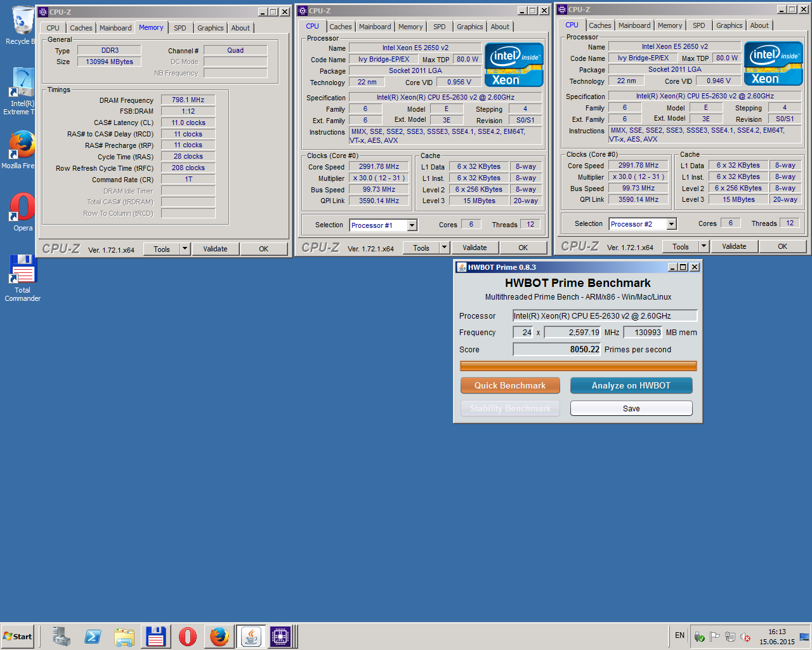This screenshot has height=650, width=812.
Task: Open PowerShell from the taskbar
Action: click(93, 637)
